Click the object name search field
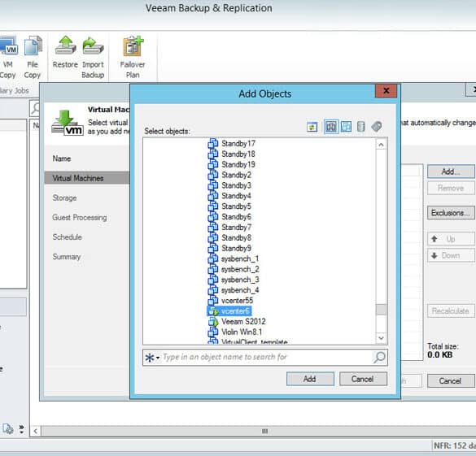 coord(265,357)
